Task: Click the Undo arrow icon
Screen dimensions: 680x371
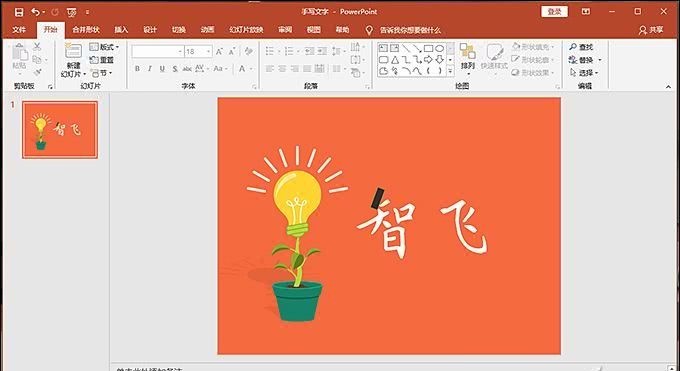Action: tap(36, 12)
